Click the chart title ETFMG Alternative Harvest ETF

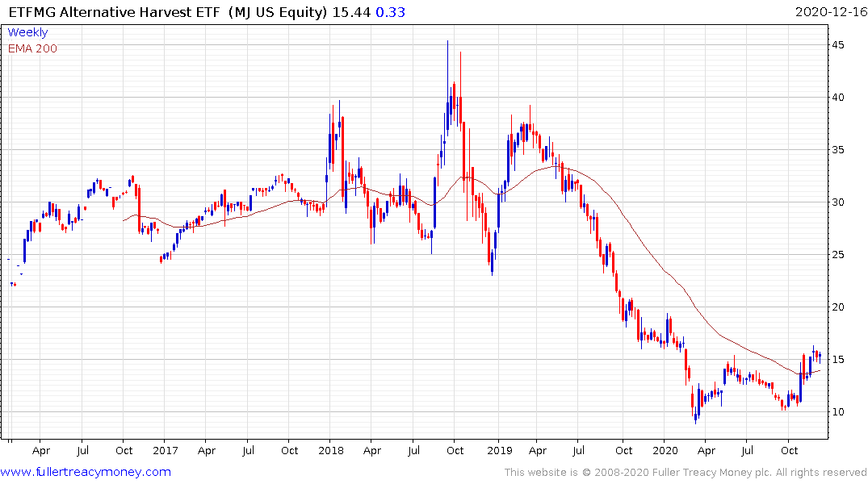tap(114, 12)
